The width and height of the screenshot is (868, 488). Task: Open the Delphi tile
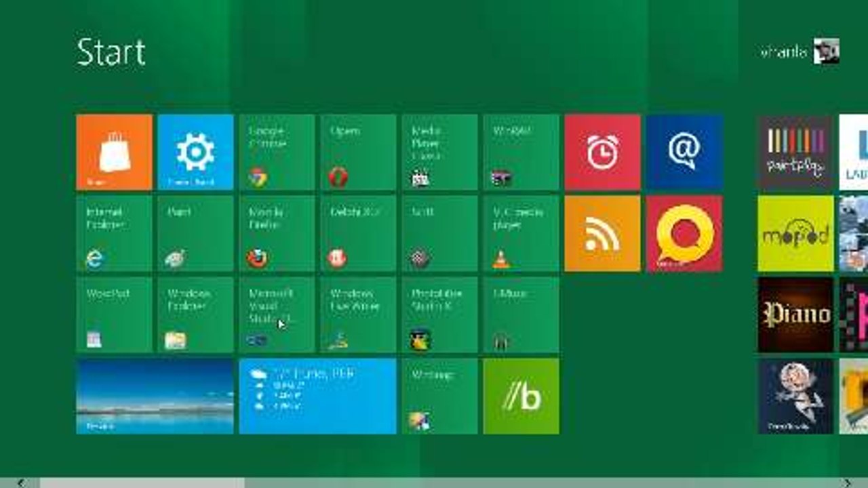pyautogui.click(x=358, y=233)
